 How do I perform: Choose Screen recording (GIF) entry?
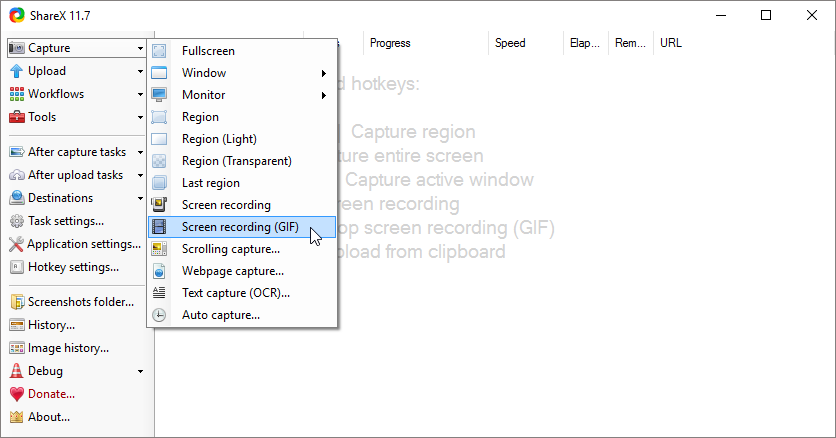coord(242,227)
